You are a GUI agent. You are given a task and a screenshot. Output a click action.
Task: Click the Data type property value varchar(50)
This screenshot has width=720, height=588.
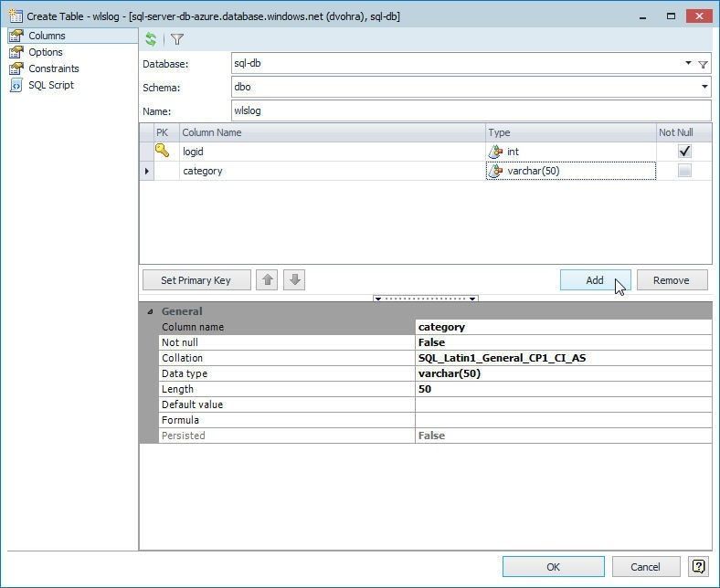coord(564,373)
